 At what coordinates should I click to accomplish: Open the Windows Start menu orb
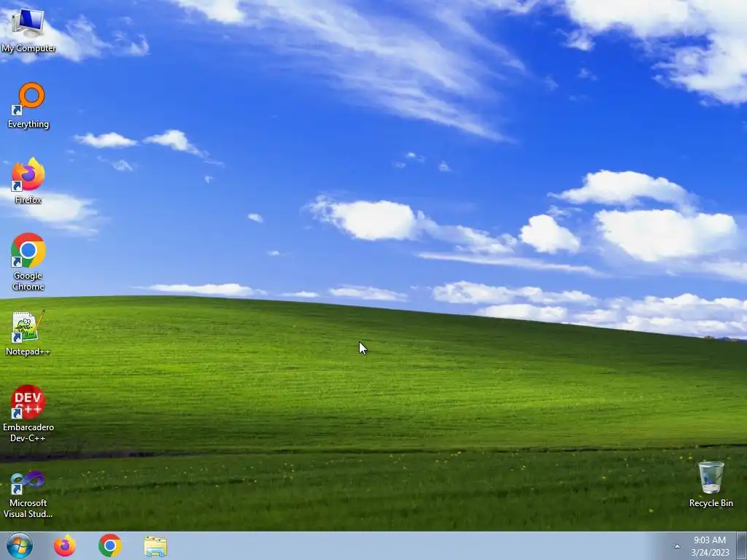tap(20, 545)
